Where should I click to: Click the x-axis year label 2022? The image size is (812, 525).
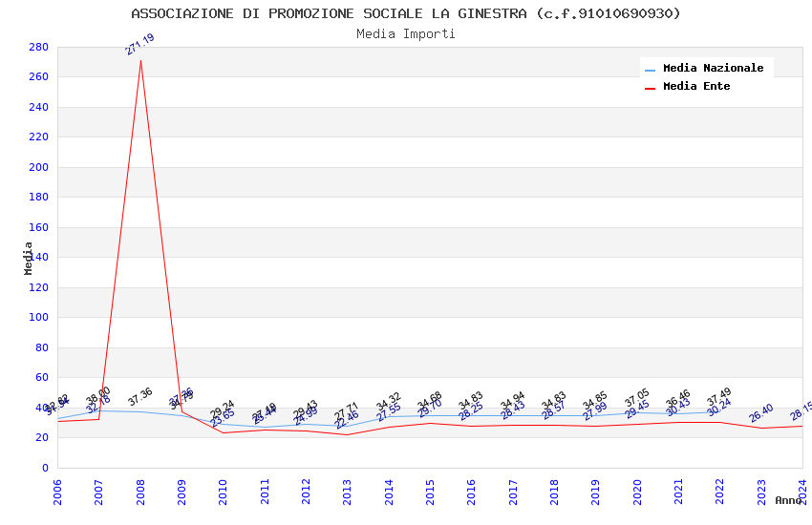(720, 492)
